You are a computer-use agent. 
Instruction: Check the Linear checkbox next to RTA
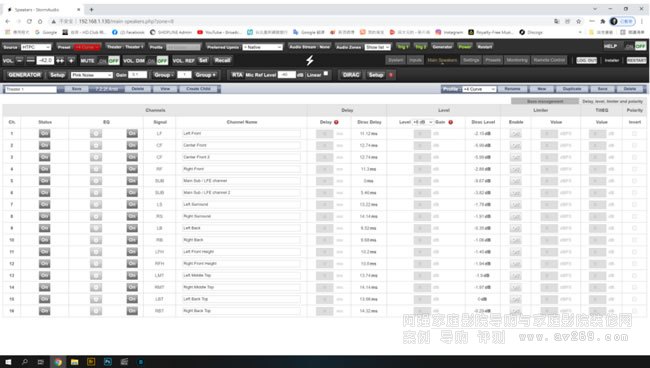point(326,74)
